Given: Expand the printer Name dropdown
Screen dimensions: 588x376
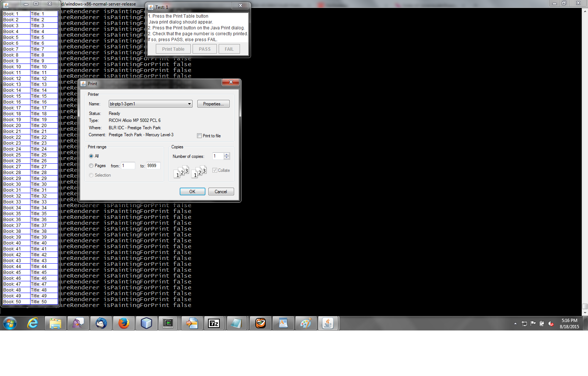Looking at the screenshot, I should (189, 104).
